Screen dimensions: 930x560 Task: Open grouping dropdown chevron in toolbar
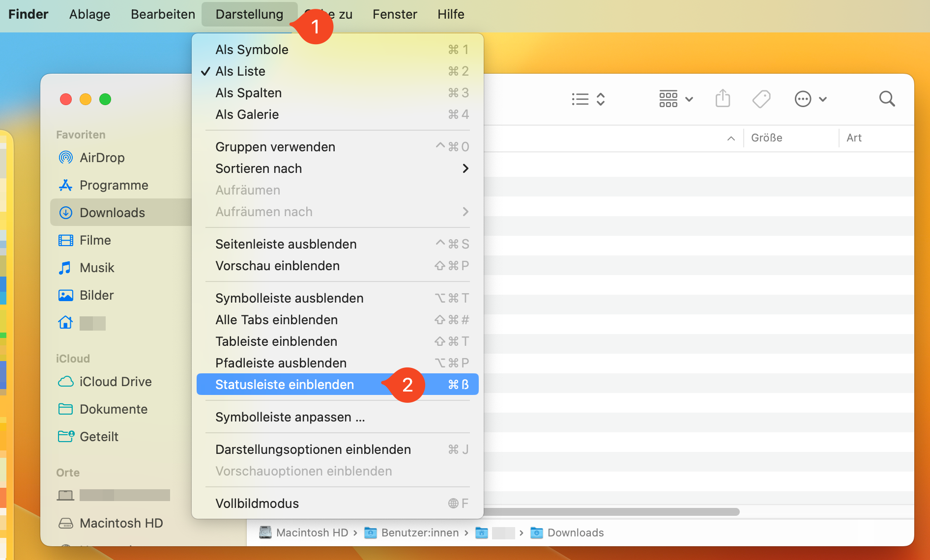[x=689, y=99]
